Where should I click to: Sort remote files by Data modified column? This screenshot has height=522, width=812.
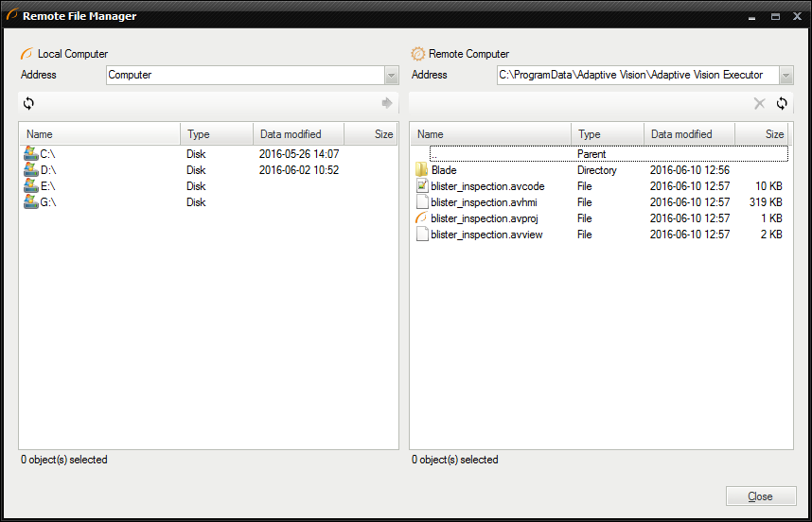pos(689,134)
